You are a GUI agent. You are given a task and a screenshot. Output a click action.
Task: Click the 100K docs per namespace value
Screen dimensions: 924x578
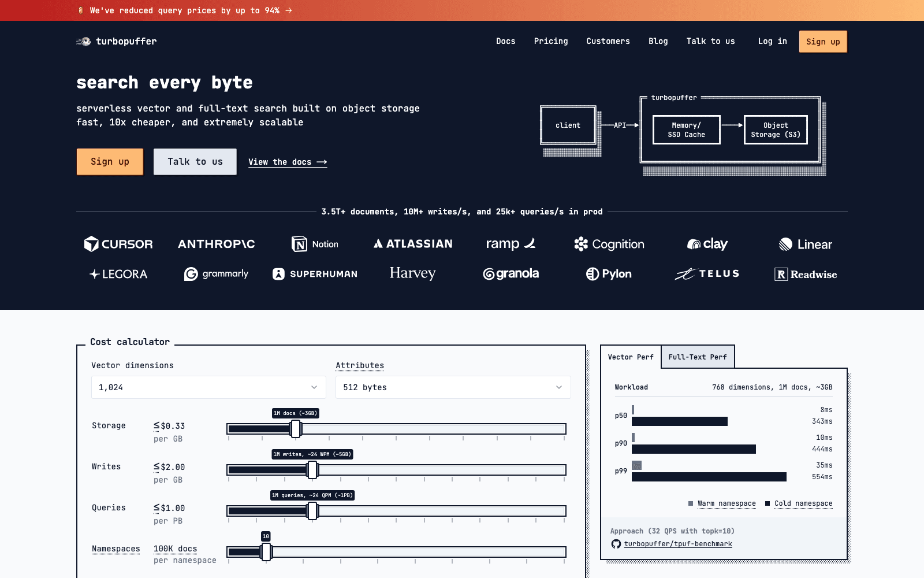[176, 549]
